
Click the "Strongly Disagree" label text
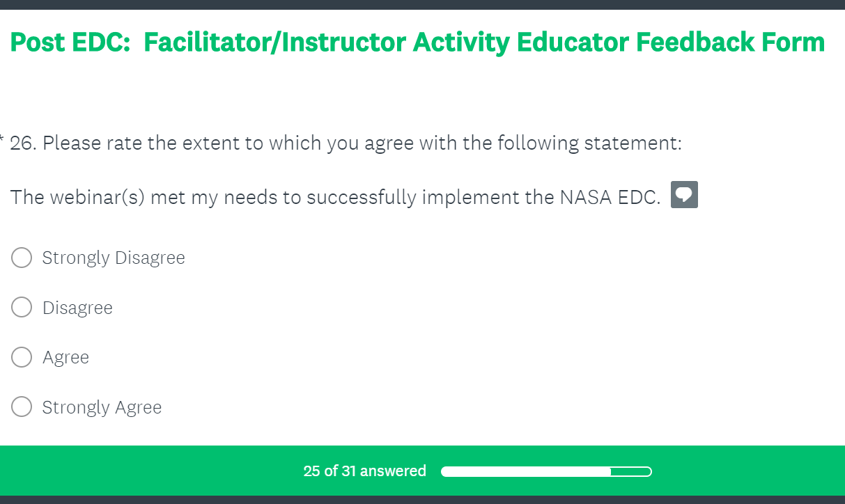(x=114, y=258)
